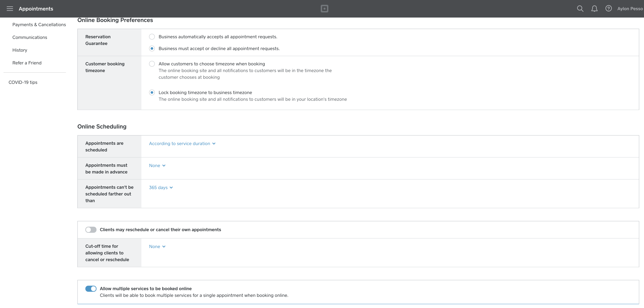Open the search magnifier icon
The width and height of the screenshot is (644, 308).
(x=580, y=9)
